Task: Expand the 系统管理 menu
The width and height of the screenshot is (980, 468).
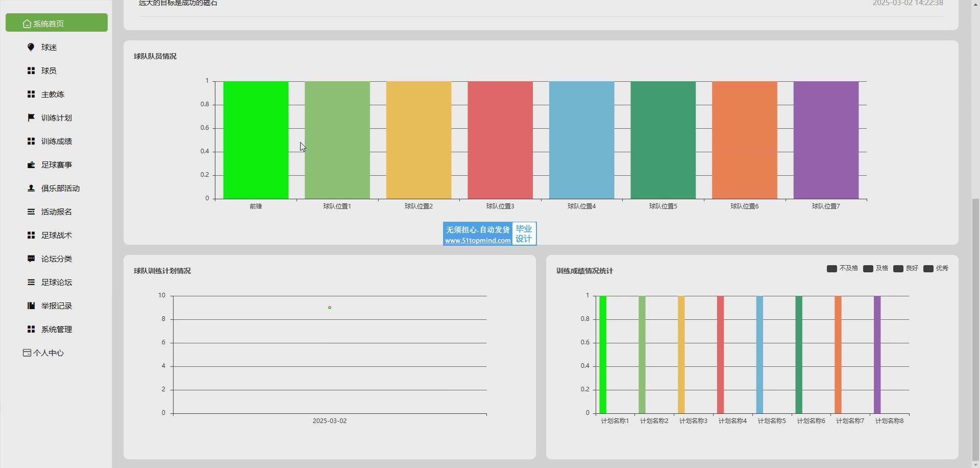Action: pos(56,330)
